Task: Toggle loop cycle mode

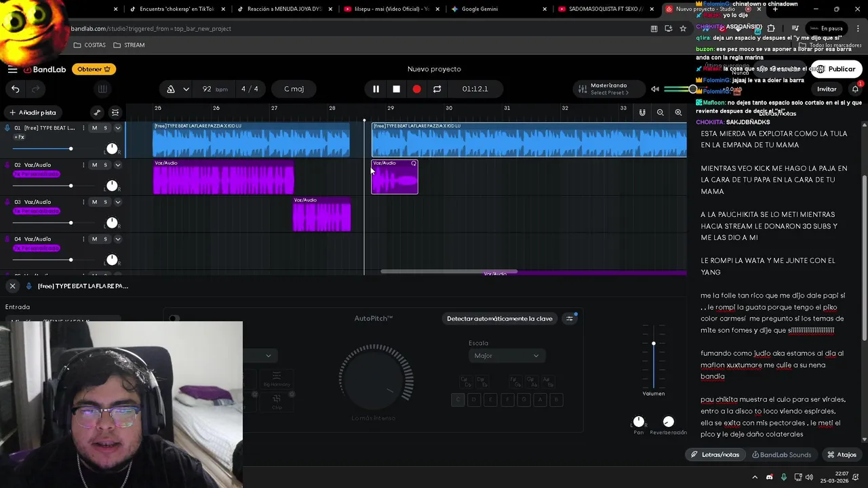Action: pyautogui.click(x=437, y=89)
